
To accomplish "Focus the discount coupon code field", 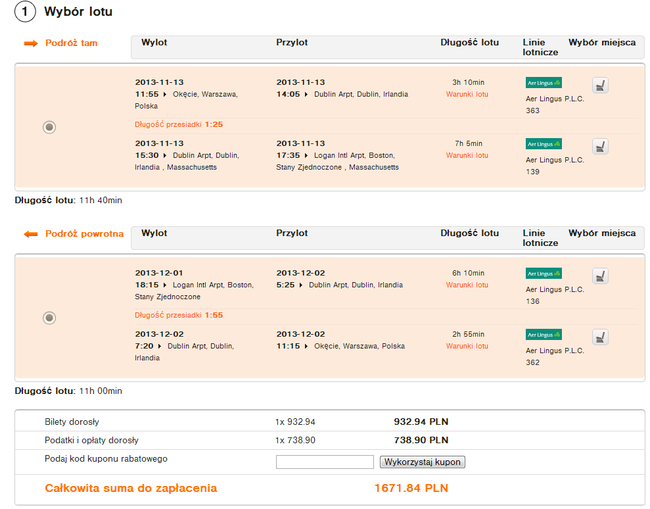I will (x=325, y=462).
